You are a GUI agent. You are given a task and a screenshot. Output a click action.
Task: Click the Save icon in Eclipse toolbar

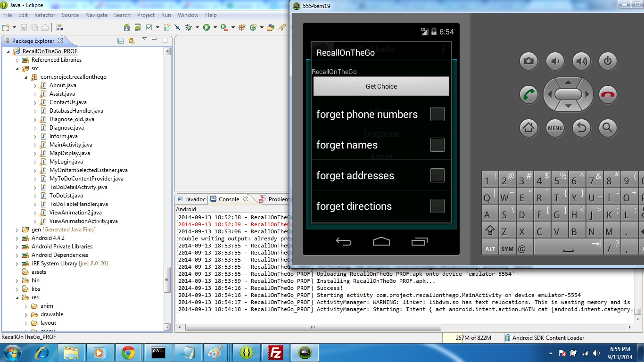[23, 27]
